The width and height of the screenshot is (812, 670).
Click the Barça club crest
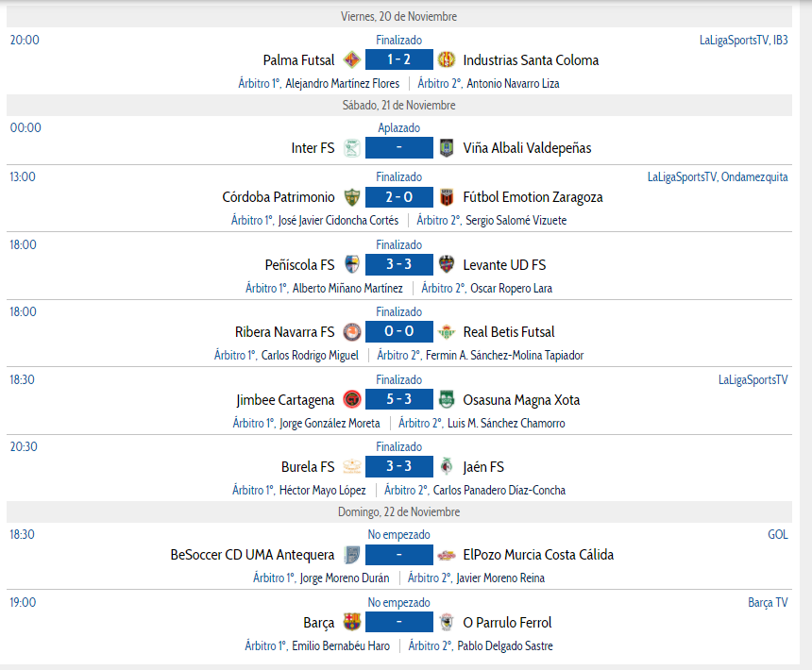[x=352, y=622]
